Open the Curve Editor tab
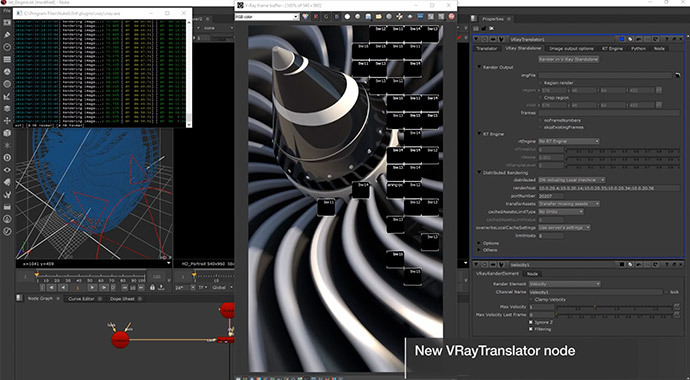Viewport: 690px width, 380px height. pos(81,299)
